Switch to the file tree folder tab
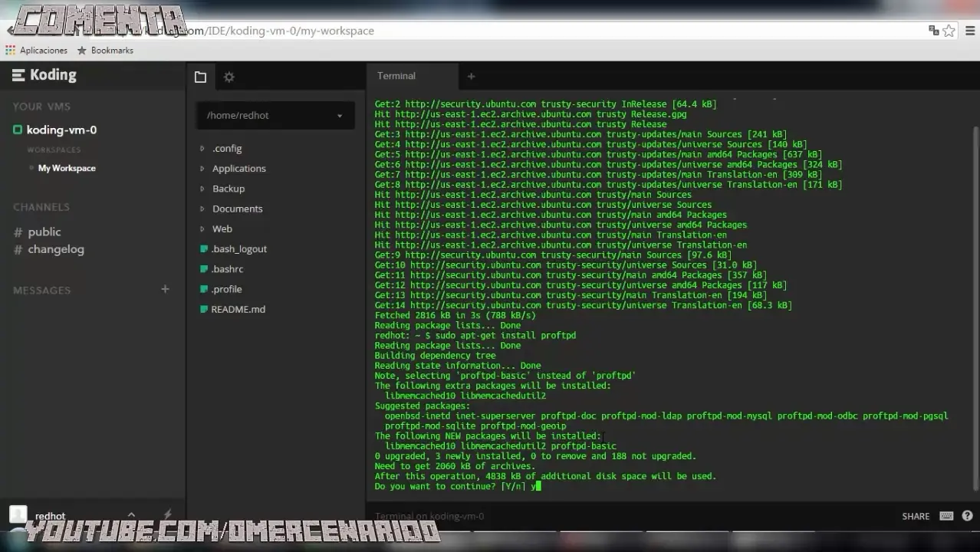This screenshot has height=552, width=980. pos(200,77)
